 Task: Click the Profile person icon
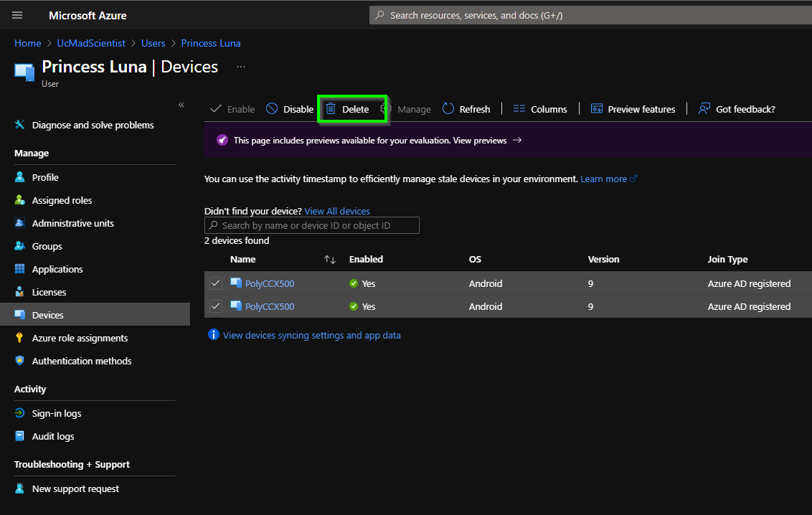point(19,177)
